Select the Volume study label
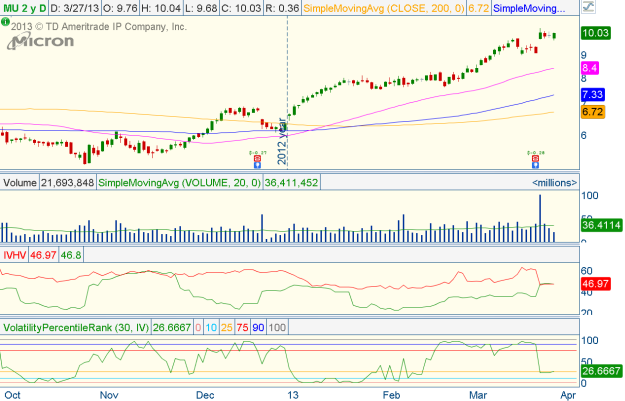The image size is (625, 401). [x=19, y=183]
